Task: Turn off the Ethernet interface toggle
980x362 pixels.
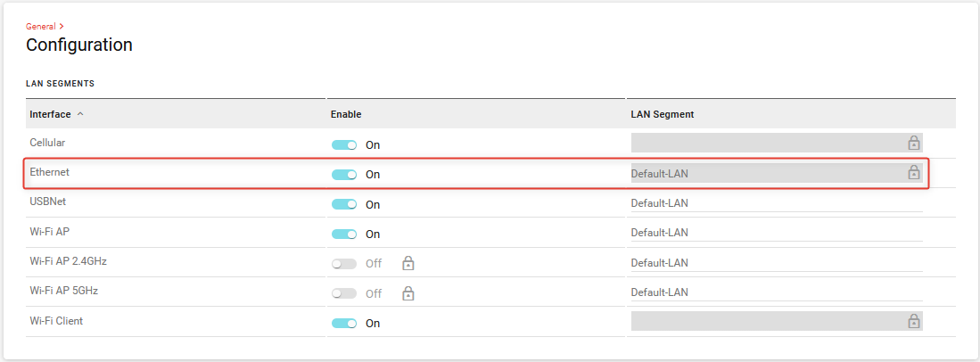Action: (344, 175)
